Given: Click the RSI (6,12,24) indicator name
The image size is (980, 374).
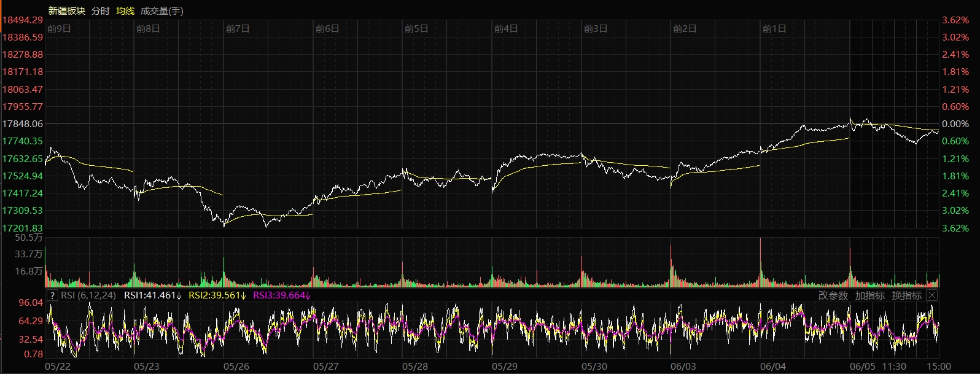Looking at the screenshot, I should pos(88,295).
